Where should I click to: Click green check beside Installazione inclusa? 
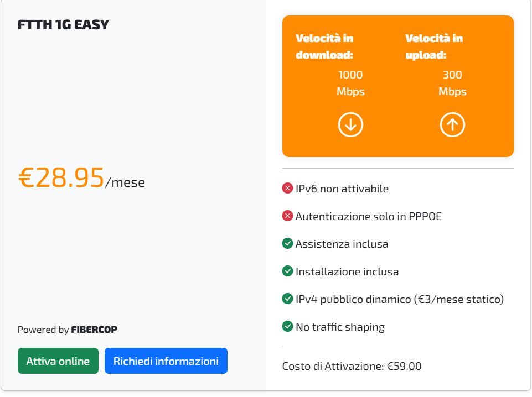pos(287,271)
